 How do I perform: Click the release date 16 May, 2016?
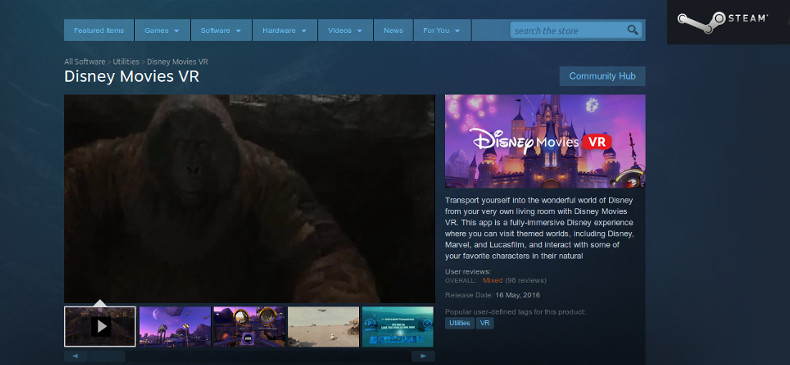[517, 295]
